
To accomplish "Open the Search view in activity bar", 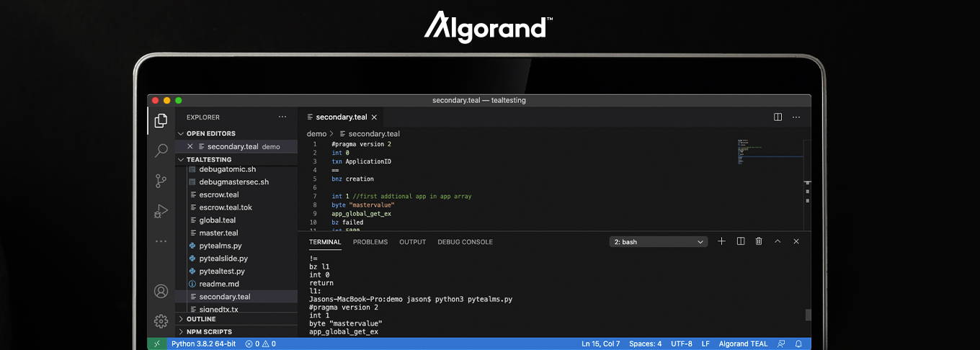I will point(161,151).
